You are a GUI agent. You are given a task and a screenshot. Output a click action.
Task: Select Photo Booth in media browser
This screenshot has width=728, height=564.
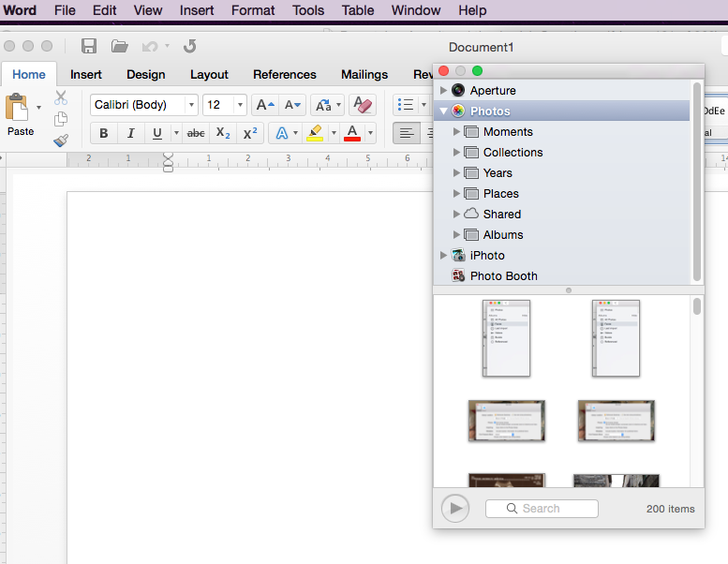(503, 276)
